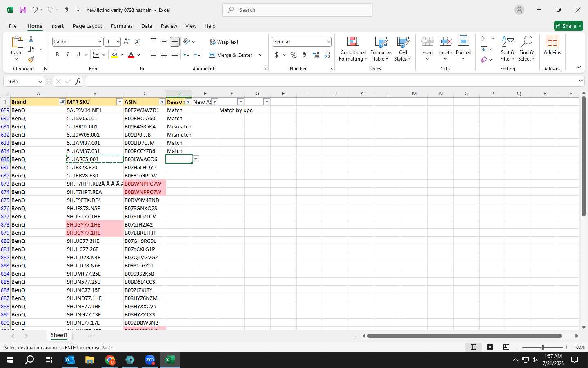The height and width of the screenshot is (368, 588).
Task: Toggle Wrap Text
Action: point(224,42)
